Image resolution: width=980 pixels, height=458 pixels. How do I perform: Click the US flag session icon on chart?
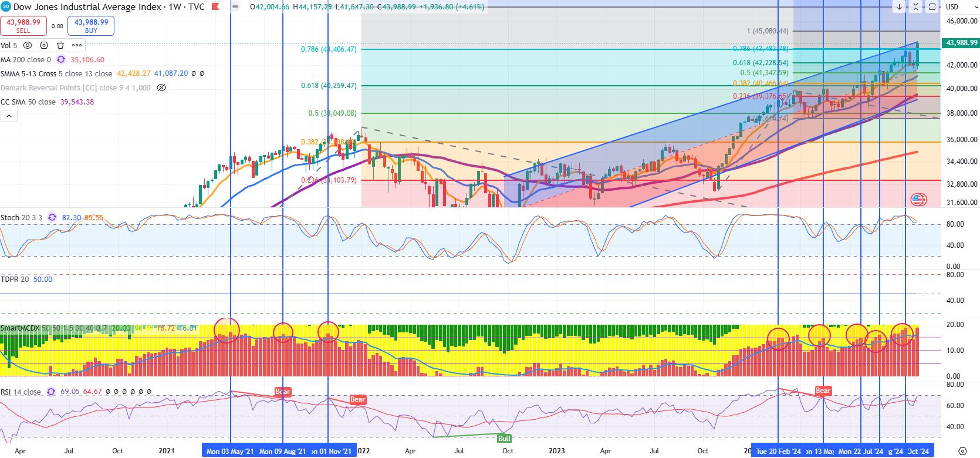click(917, 200)
